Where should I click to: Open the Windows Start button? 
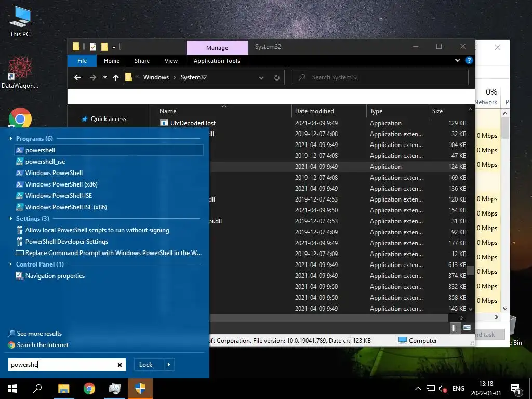click(12, 389)
